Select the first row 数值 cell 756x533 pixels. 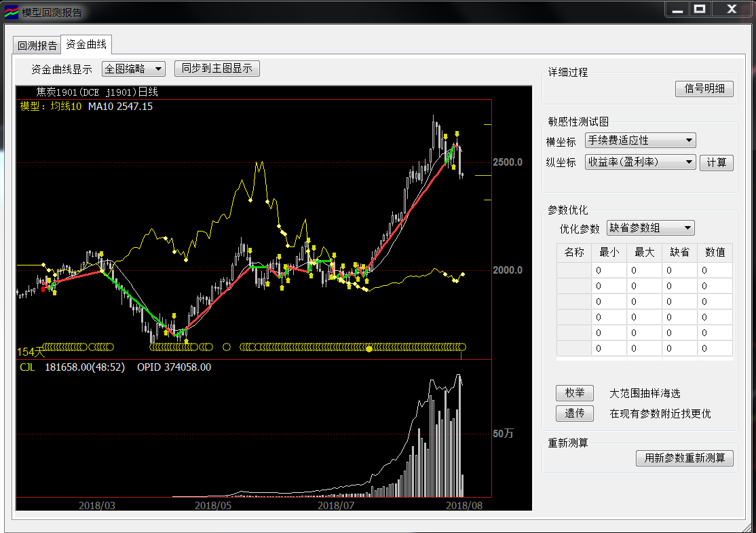tap(715, 270)
